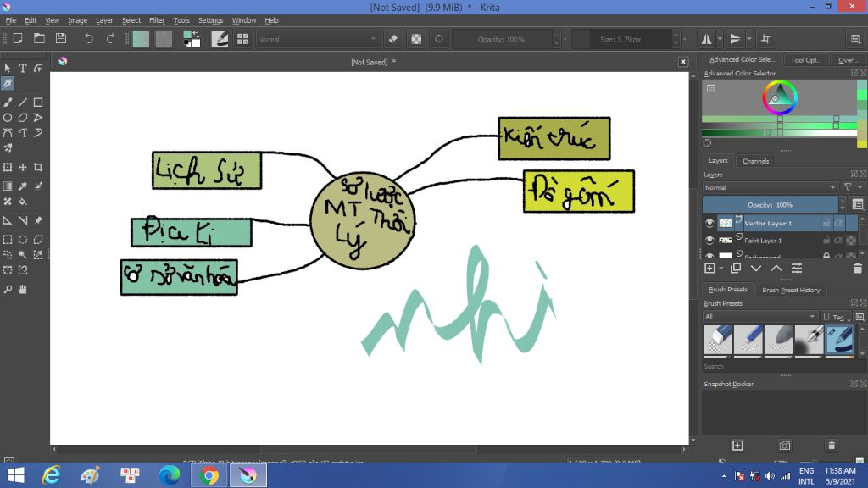Move layer up arrow button
The height and width of the screenshot is (488, 868).
[776, 269]
